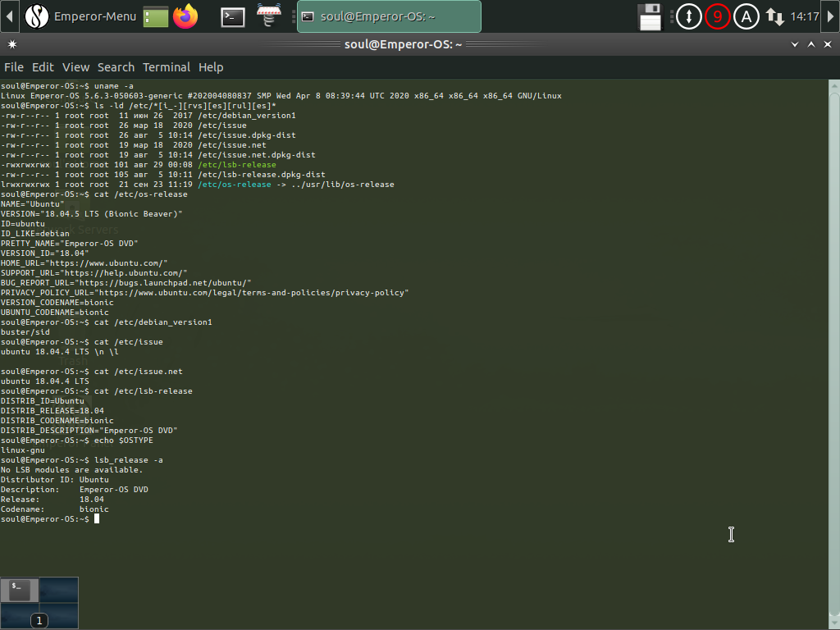Screen dimensions: 840x630
Task: Click the text PRETTY_NAME="Emperor-OS DVD"
Action: [70, 244]
